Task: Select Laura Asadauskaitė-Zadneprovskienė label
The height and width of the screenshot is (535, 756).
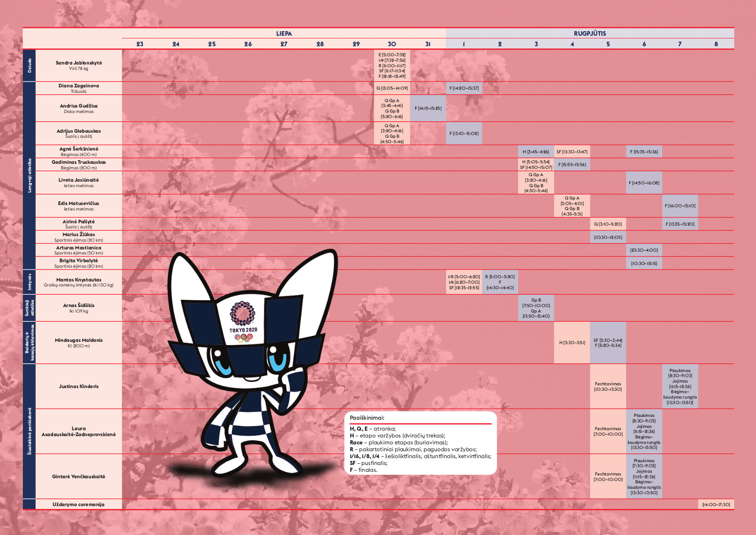Action: (79, 432)
